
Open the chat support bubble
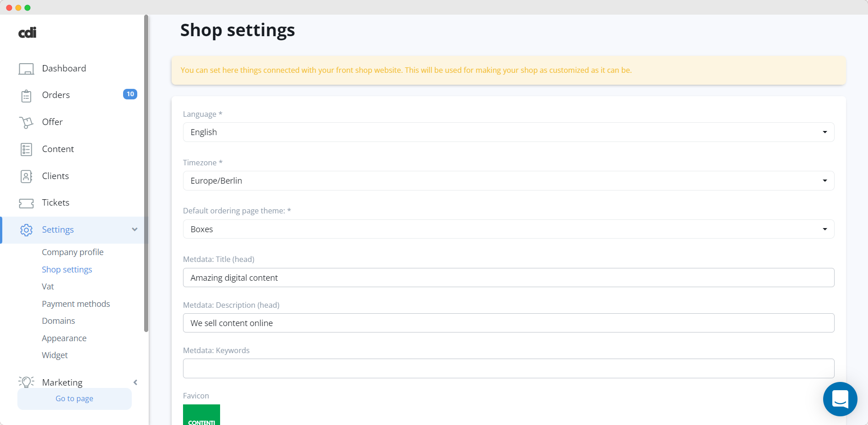(840, 399)
